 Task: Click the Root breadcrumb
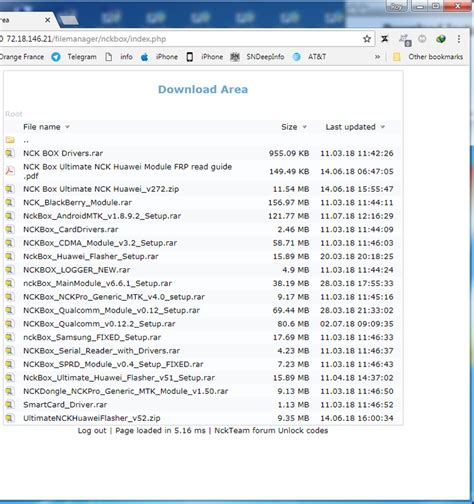tap(14, 114)
